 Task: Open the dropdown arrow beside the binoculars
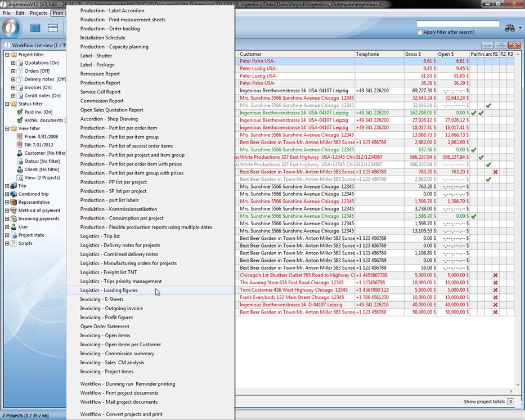tap(520, 28)
